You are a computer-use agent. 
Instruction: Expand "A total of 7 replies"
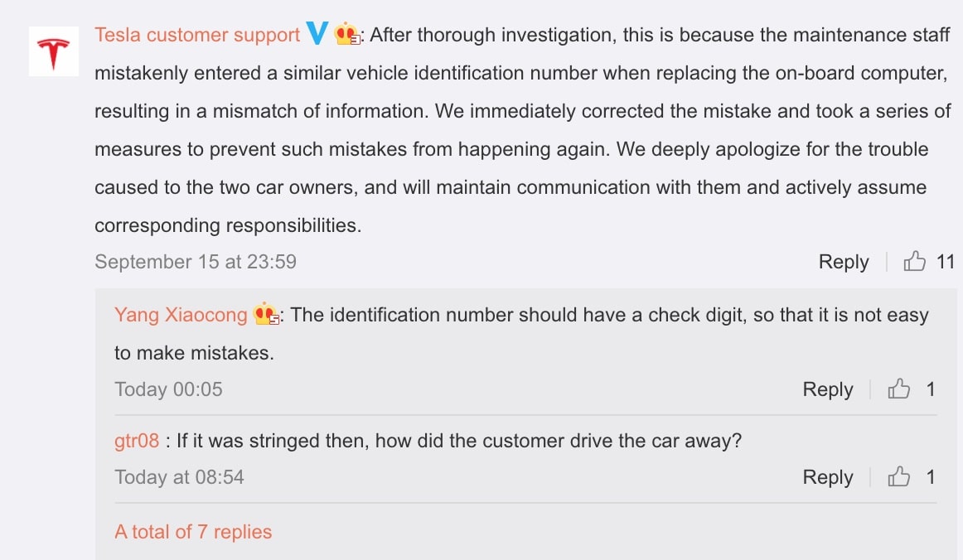[193, 532]
